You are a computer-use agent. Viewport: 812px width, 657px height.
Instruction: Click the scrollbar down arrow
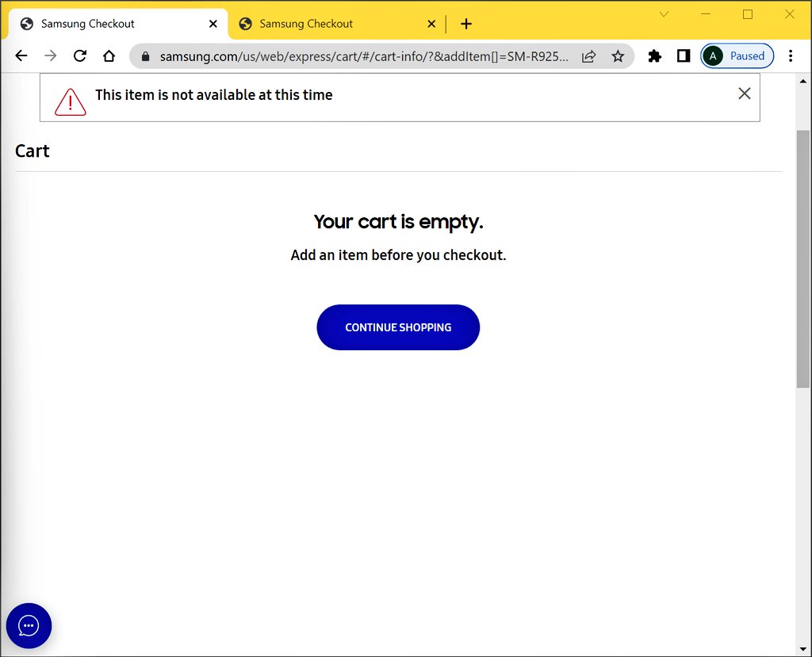tap(802, 649)
